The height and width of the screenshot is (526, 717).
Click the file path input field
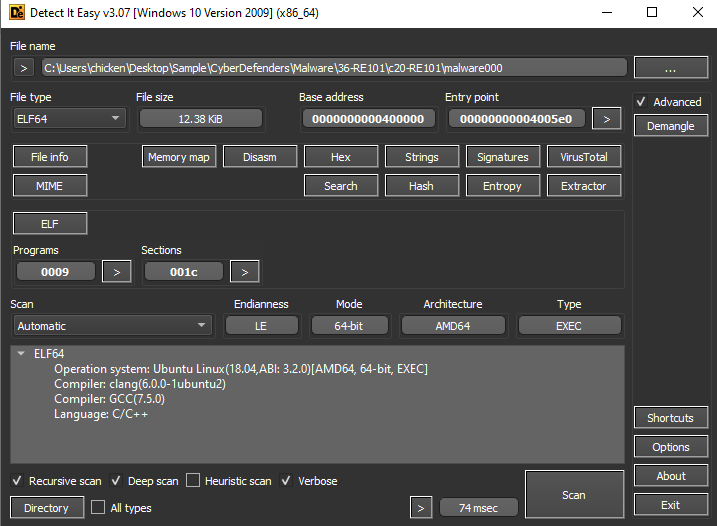tap(334, 68)
